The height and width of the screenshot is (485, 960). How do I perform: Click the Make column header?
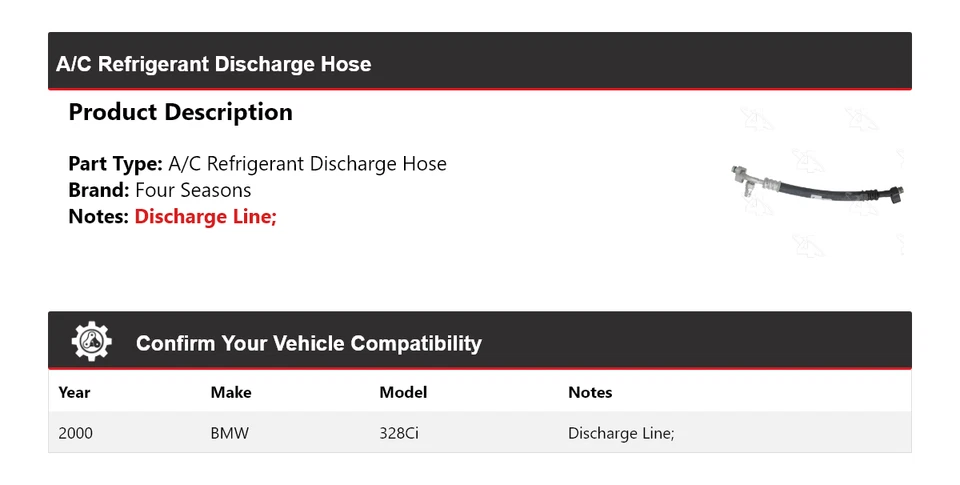tap(231, 393)
